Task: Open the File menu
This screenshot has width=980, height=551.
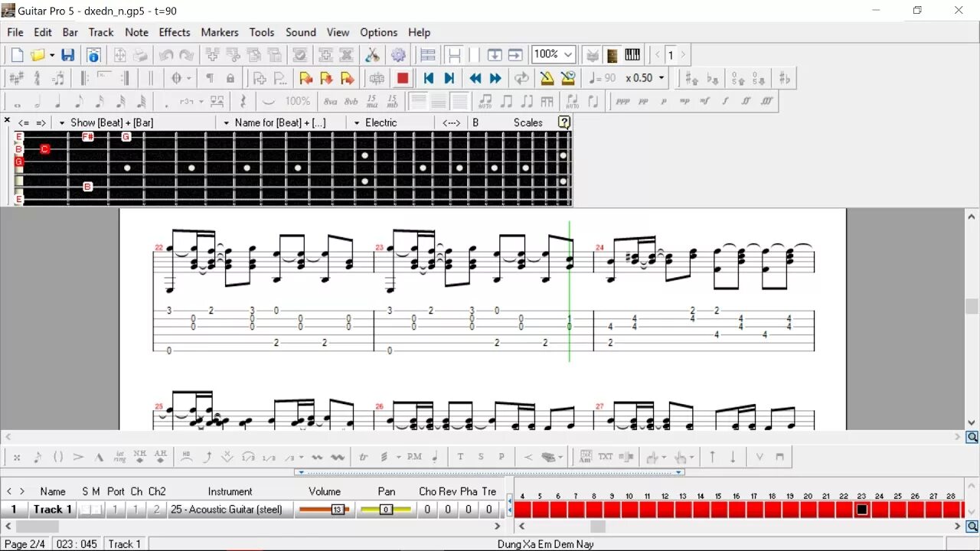Action: [15, 32]
